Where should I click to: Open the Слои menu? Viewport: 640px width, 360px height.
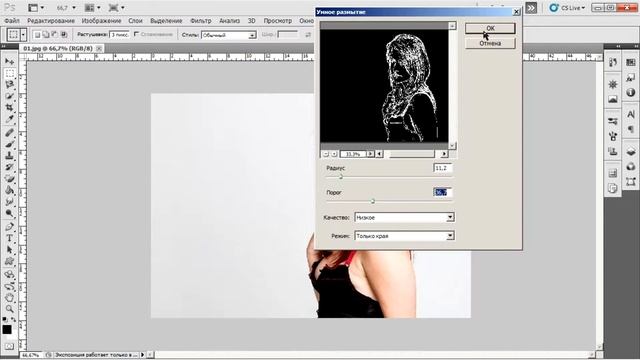pos(135,20)
